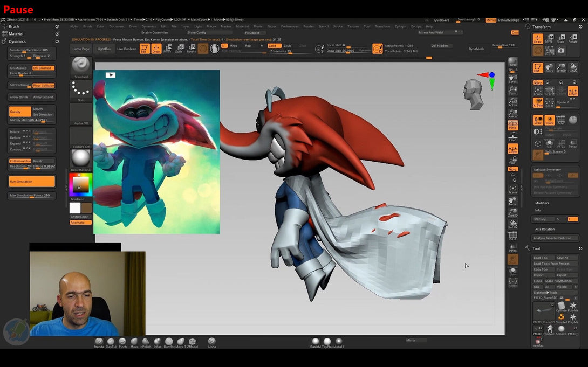Click the Load Tool button

[543, 258]
